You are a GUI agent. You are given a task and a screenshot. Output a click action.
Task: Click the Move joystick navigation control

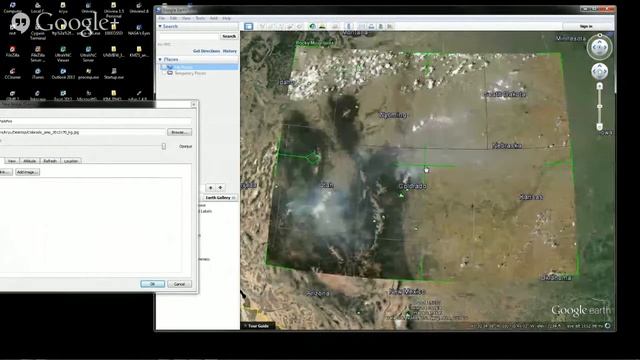pyautogui.click(x=599, y=71)
